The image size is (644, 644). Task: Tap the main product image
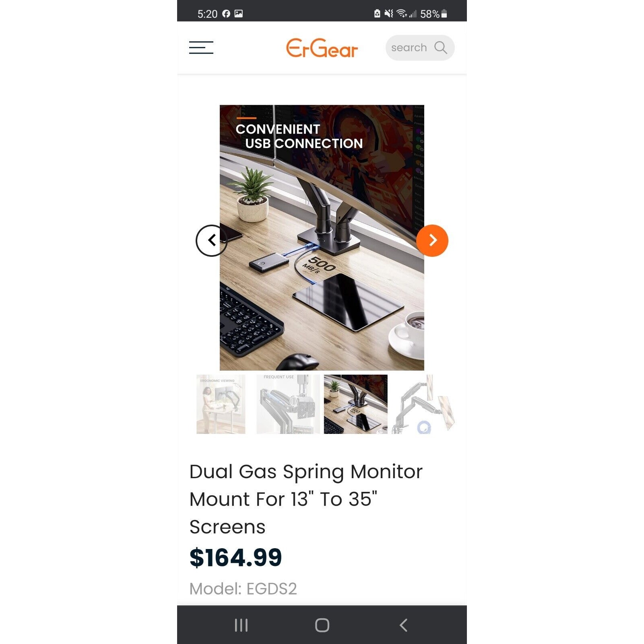point(322,237)
